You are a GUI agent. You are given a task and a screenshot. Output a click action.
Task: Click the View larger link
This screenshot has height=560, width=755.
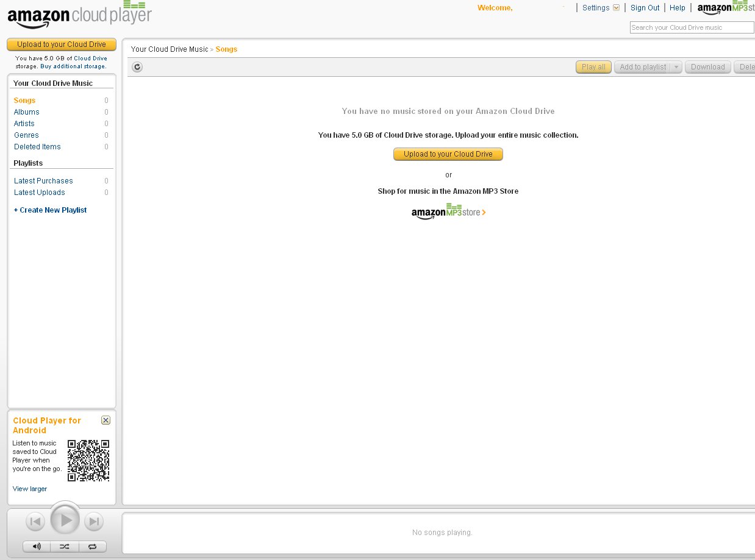click(30, 489)
